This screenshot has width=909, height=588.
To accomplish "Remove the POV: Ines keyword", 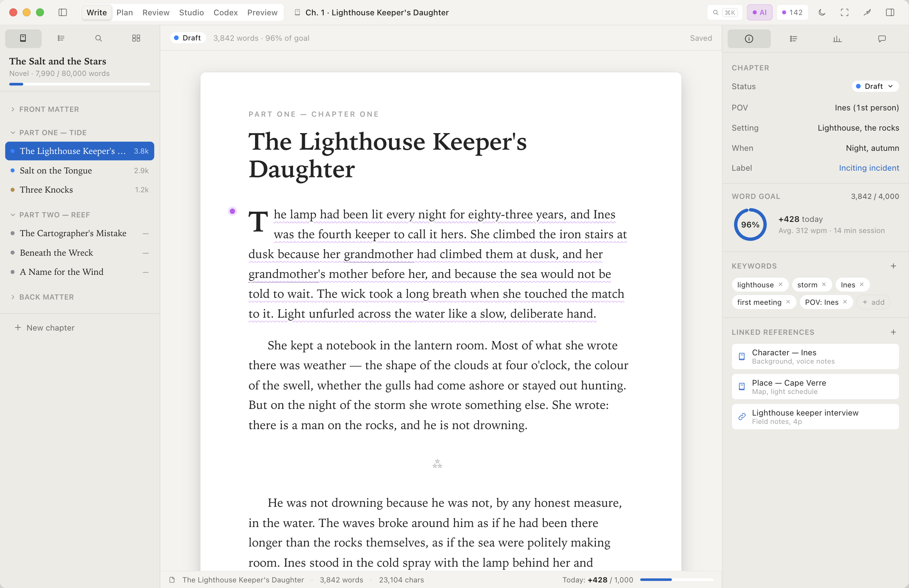I will pos(845,302).
